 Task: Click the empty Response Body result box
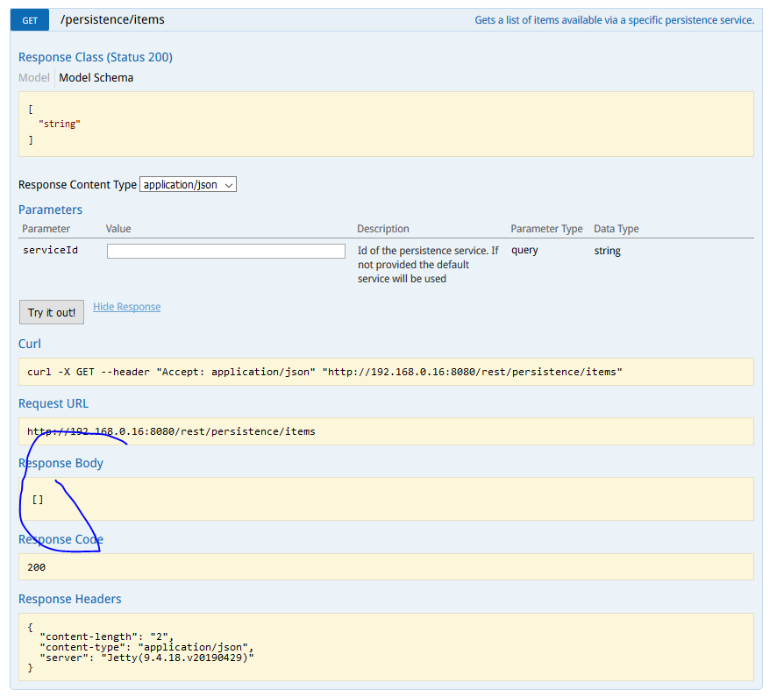coord(386,499)
